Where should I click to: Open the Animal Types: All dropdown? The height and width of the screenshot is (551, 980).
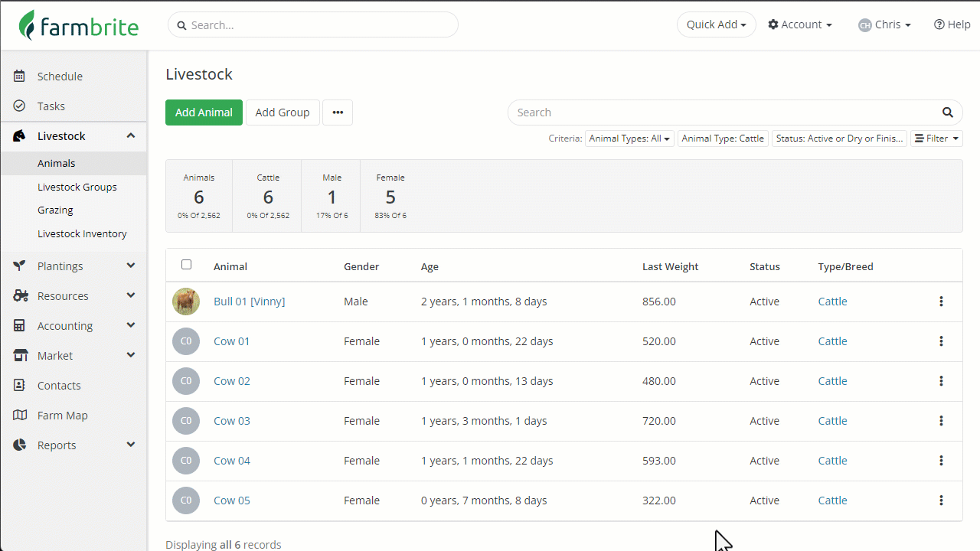[x=629, y=139]
